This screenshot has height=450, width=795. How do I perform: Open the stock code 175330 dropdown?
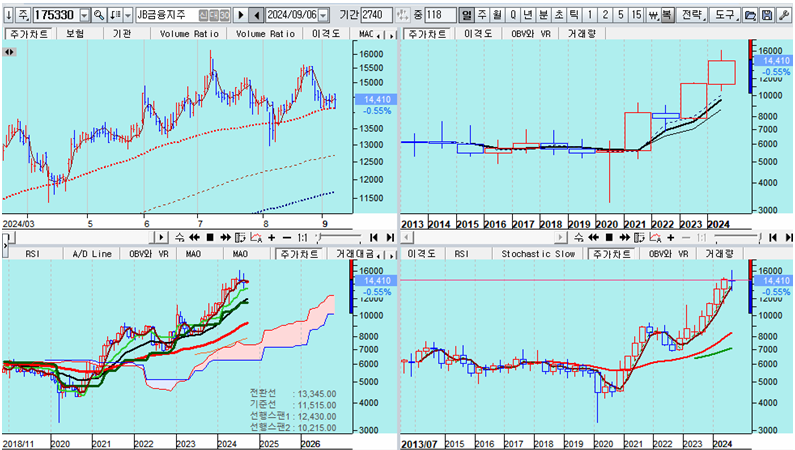click(84, 15)
